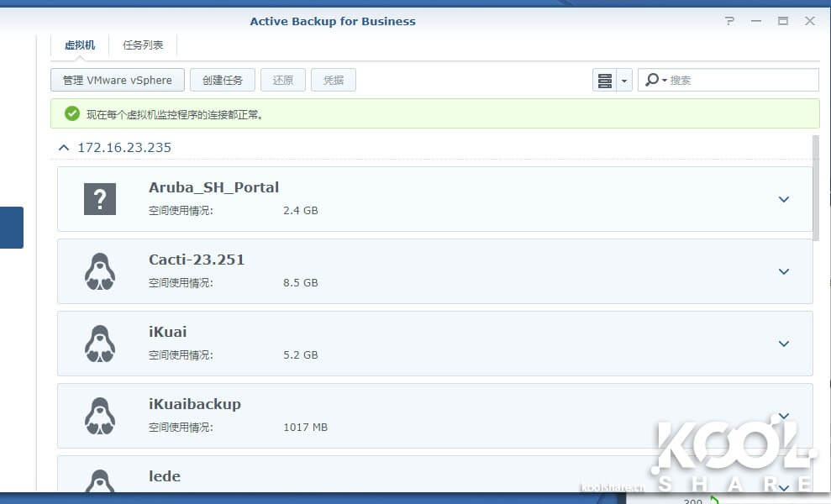Select the Aruba_SH_Portal VM name
The image size is (831, 504).
point(213,187)
